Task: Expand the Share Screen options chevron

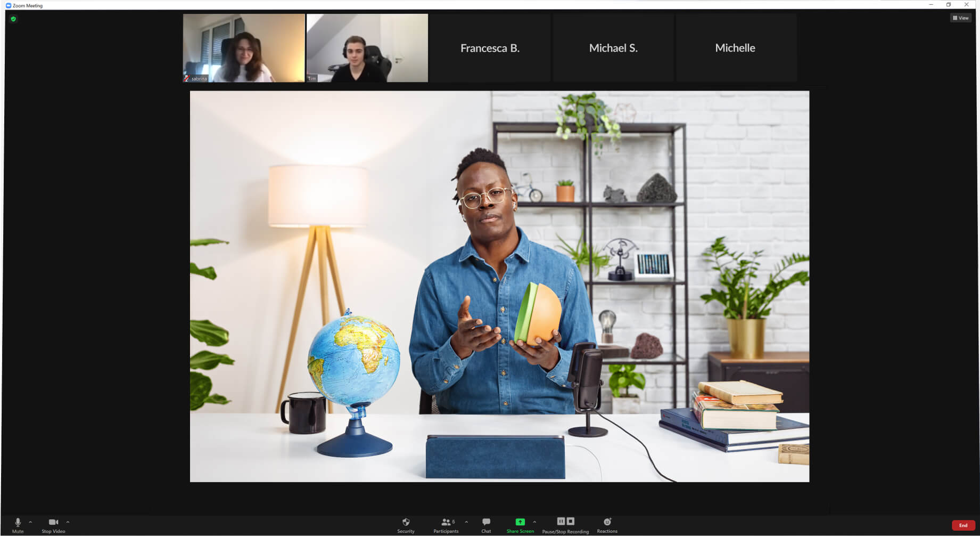Action: [534, 522]
